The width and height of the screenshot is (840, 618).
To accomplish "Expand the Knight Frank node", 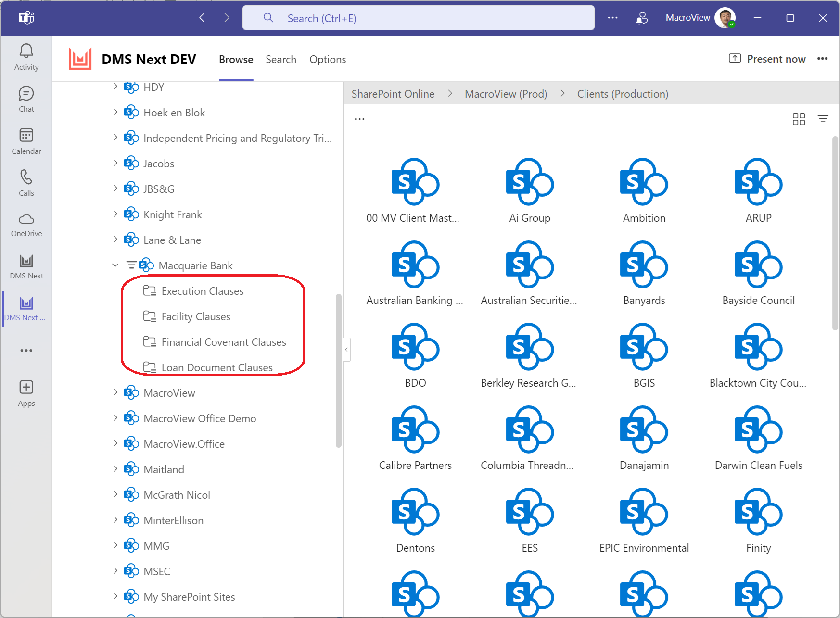I will pyautogui.click(x=115, y=214).
